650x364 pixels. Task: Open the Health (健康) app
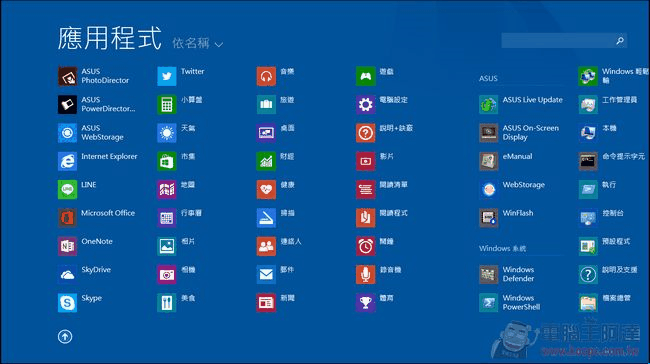tap(276, 189)
